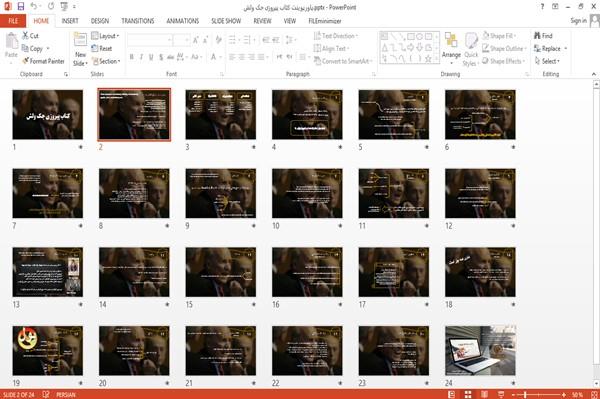Viewport: 600px width, 399px height.
Task: Toggle text Shadow formatting
Action: (161, 57)
